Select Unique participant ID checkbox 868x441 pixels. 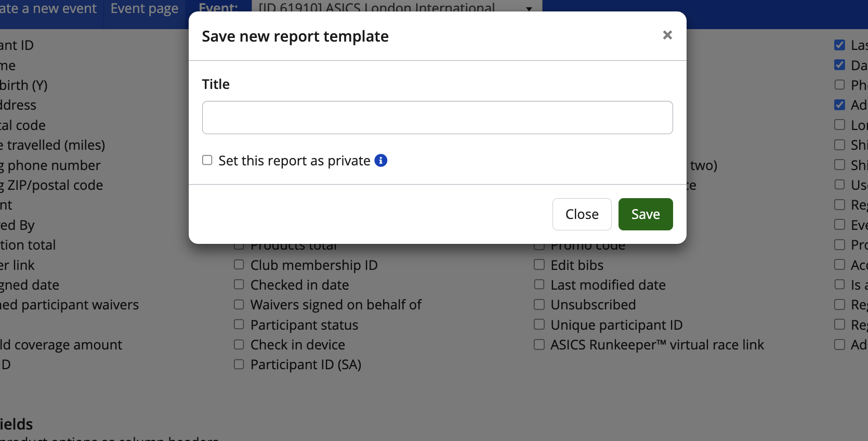(540, 325)
